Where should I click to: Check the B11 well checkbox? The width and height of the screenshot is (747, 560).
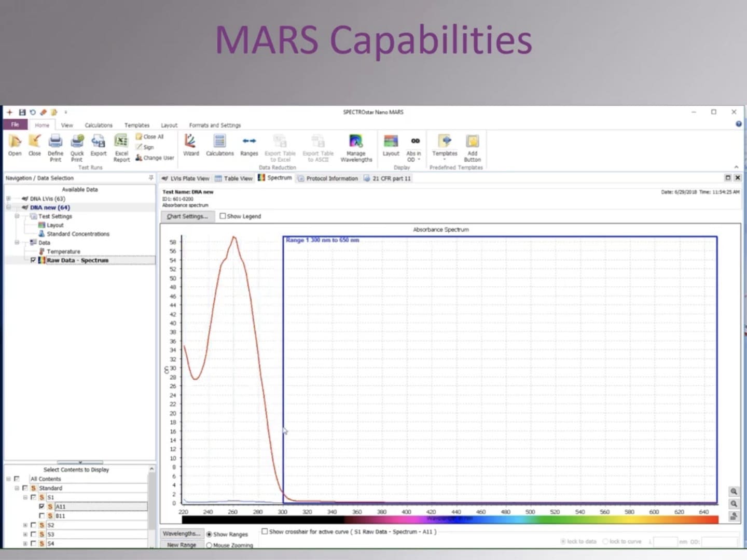click(x=41, y=516)
